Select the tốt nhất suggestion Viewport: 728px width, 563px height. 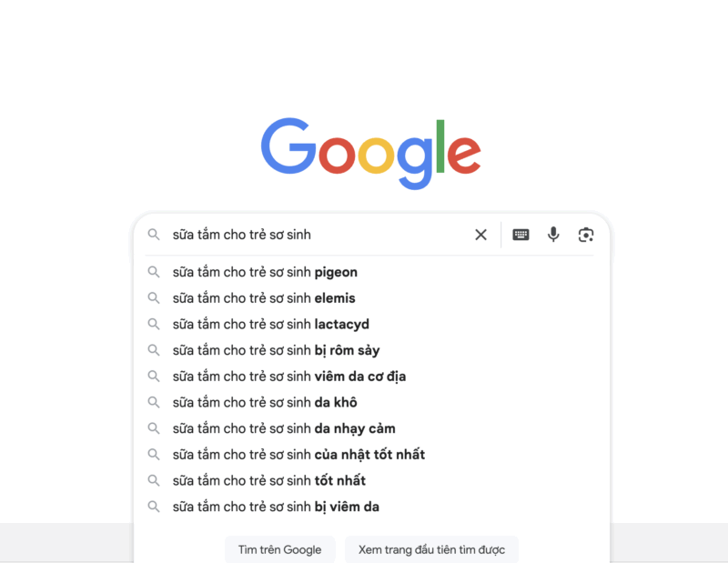(x=268, y=480)
